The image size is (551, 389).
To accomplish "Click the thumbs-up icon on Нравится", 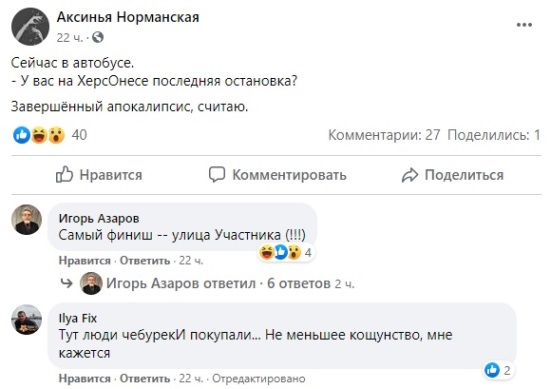I will (x=64, y=174).
